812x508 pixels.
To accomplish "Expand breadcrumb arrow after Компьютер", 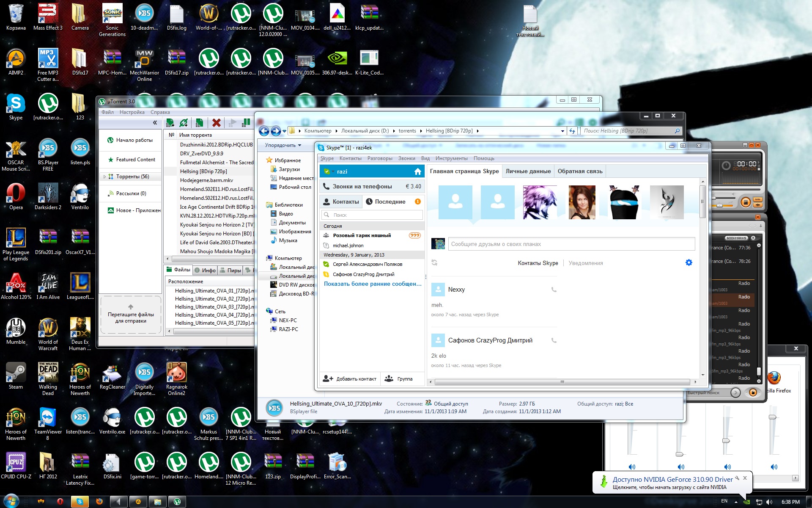I will [x=337, y=131].
